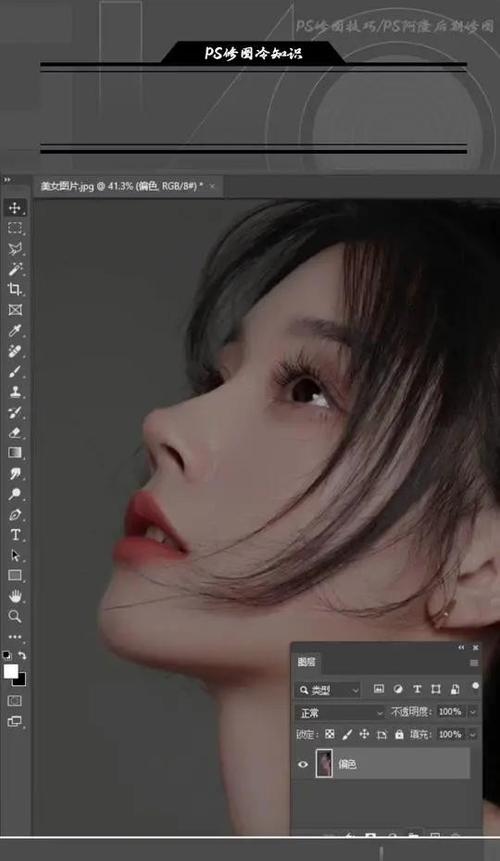The width and height of the screenshot is (500, 861).
Task: Select the Eraser tool
Action: [15, 433]
